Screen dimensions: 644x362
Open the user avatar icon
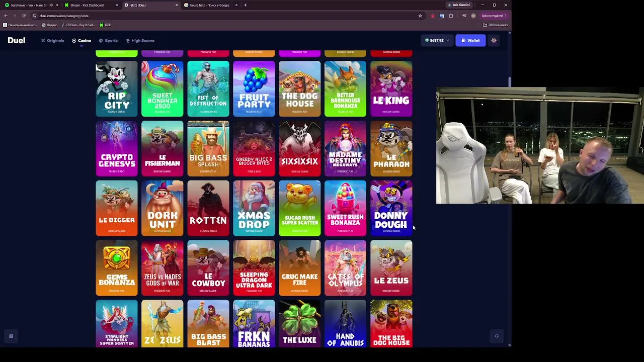494,40
